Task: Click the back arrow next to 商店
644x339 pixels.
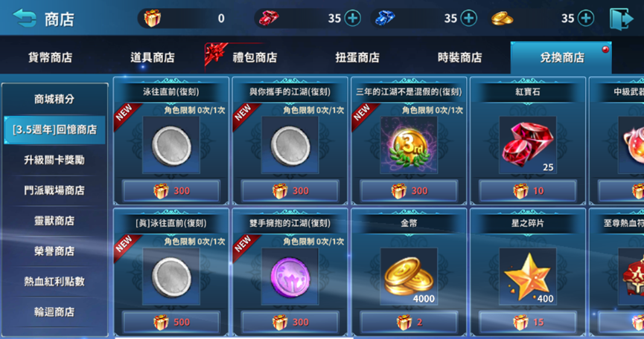Action: tap(25, 18)
